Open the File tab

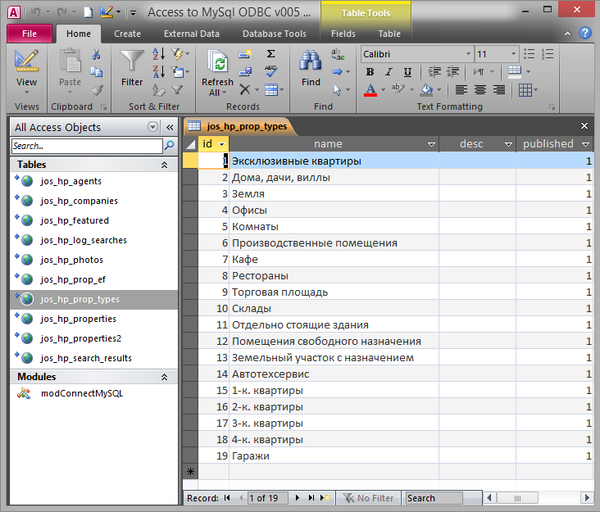pyautogui.click(x=29, y=34)
